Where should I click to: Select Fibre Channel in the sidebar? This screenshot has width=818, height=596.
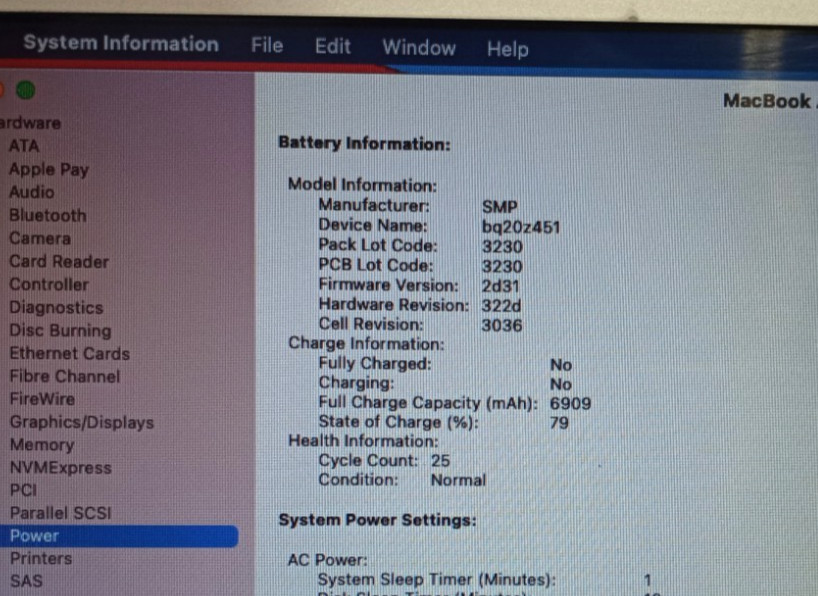[65, 376]
